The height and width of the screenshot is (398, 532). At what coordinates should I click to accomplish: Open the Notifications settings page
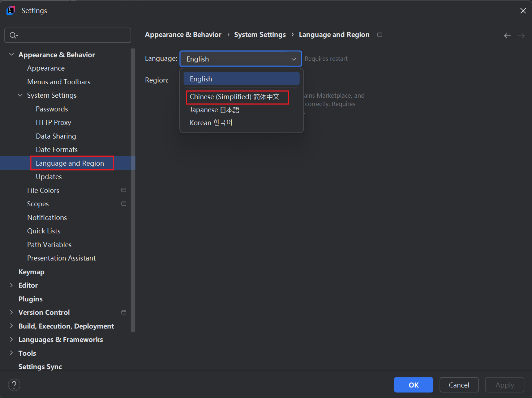tap(47, 217)
